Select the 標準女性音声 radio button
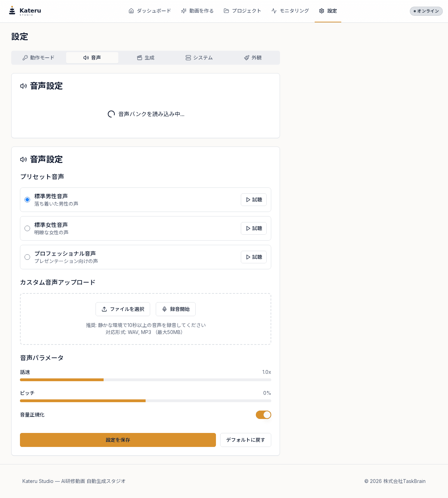Viewport: 448px width, 498px height. coord(27,228)
